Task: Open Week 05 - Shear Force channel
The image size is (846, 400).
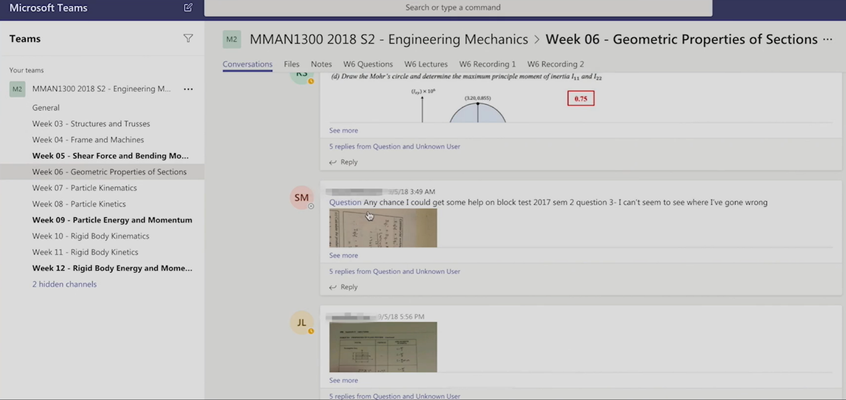Action: [x=102, y=156]
